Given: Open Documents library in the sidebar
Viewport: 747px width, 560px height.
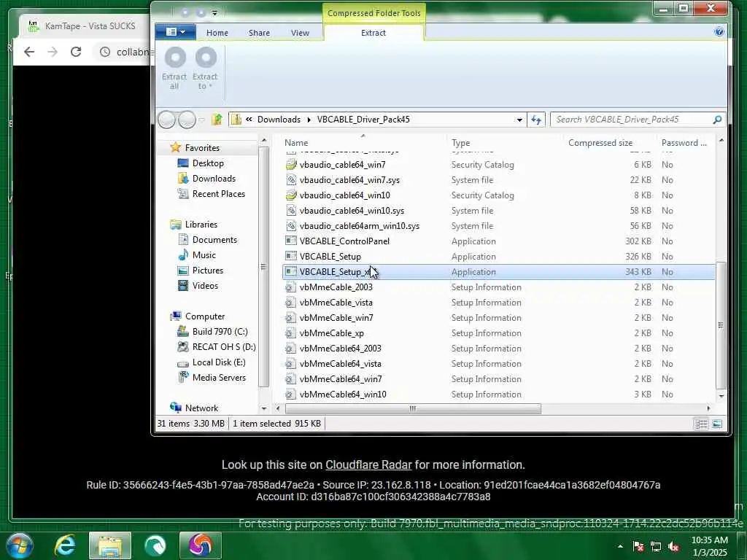Looking at the screenshot, I should 214,240.
